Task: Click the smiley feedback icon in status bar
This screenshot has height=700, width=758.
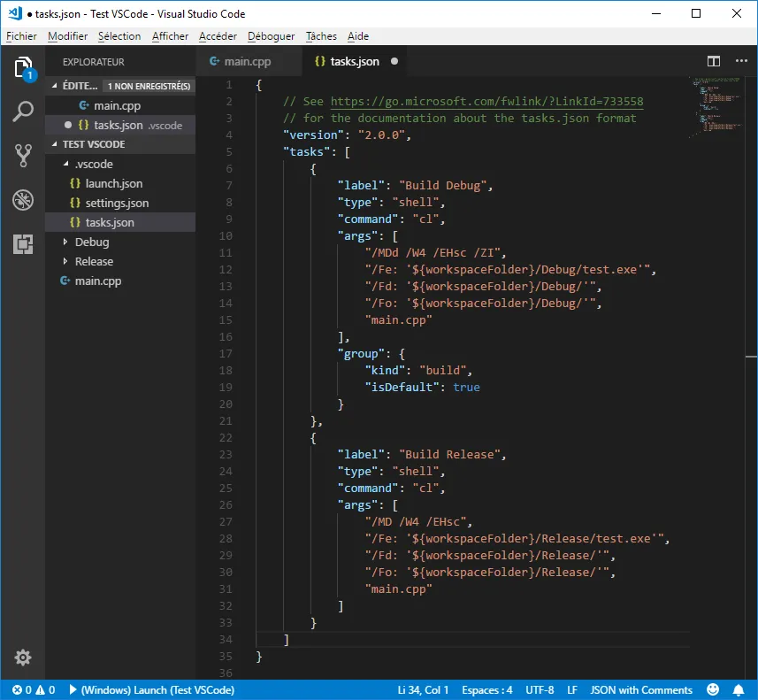Action: tap(713, 689)
